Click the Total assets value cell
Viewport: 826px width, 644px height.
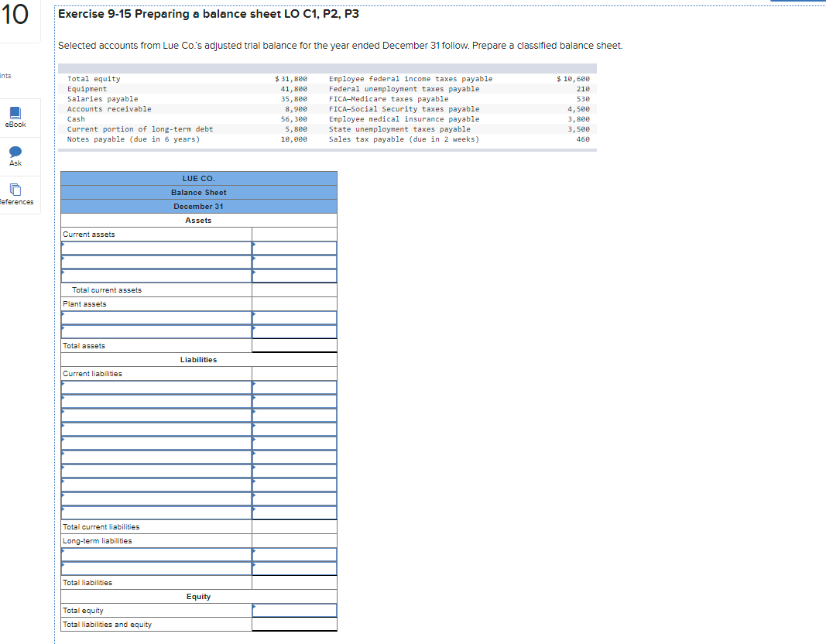click(294, 345)
